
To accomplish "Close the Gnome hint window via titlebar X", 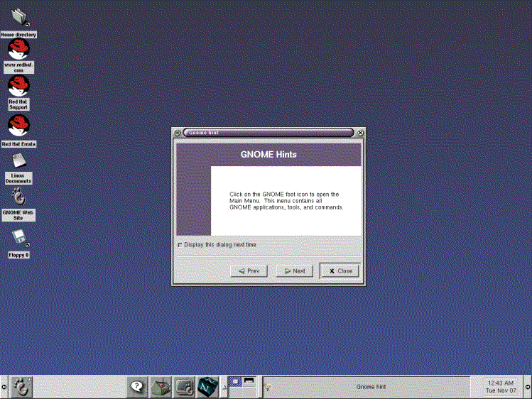I will [360, 133].
